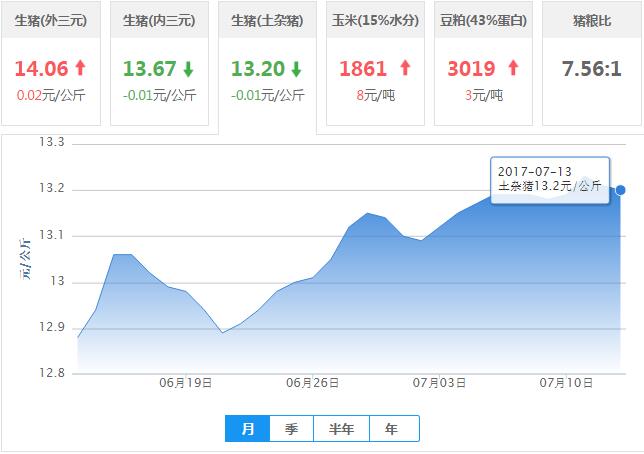644x454 pixels.
Task: Switch chart range to 月
Action: [248, 429]
